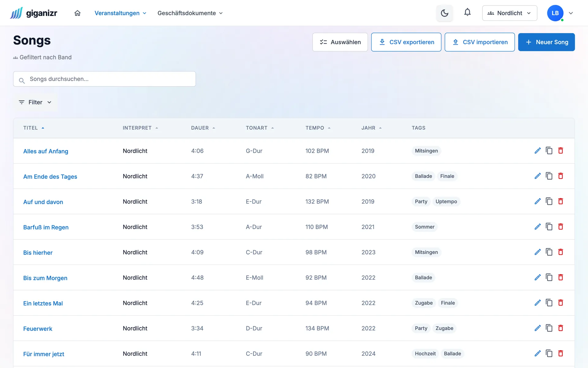Expand the Filter dropdown
This screenshot has width=588, height=368.
click(35, 102)
